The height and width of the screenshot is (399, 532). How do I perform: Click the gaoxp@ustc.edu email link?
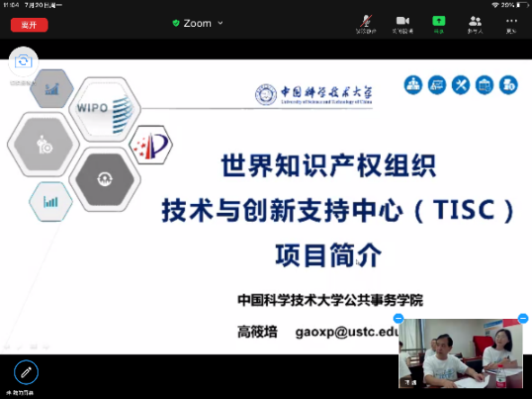pyautogui.click(x=347, y=332)
